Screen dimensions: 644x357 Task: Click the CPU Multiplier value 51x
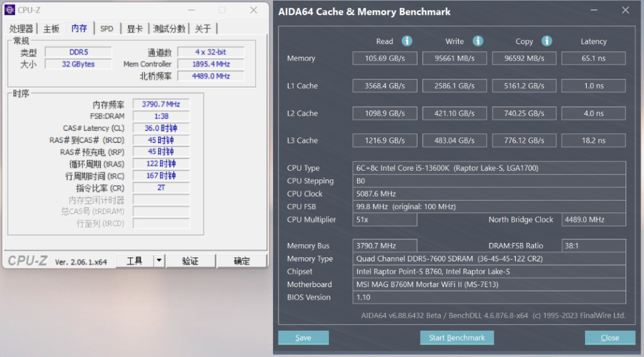coord(385,220)
